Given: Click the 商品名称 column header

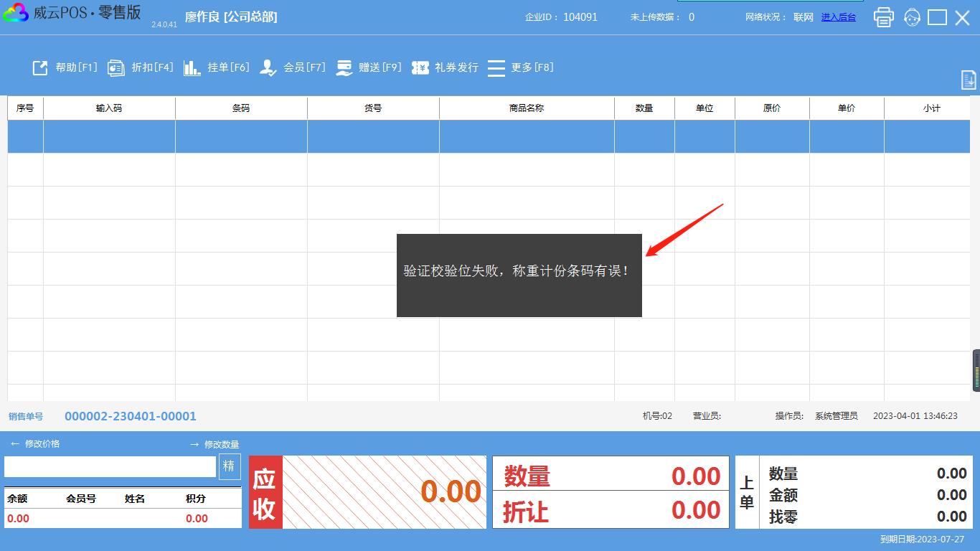Looking at the screenshot, I should tap(527, 108).
